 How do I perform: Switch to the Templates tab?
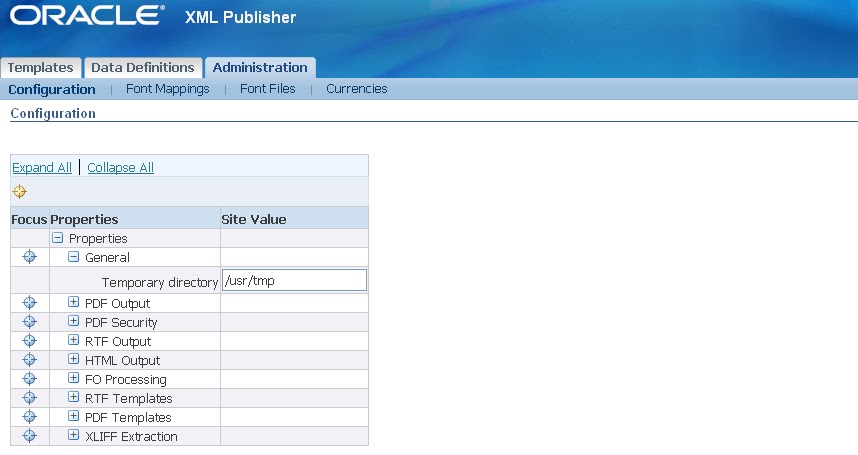pyautogui.click(x=40, y=67)
